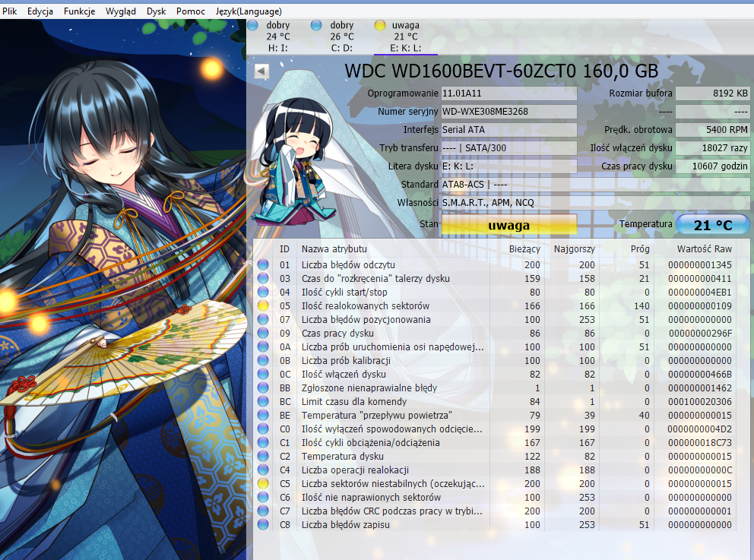Click the Litera dysku field E: K: L:
This screenshot has height=560, width=754.
(x=508, y=166)
